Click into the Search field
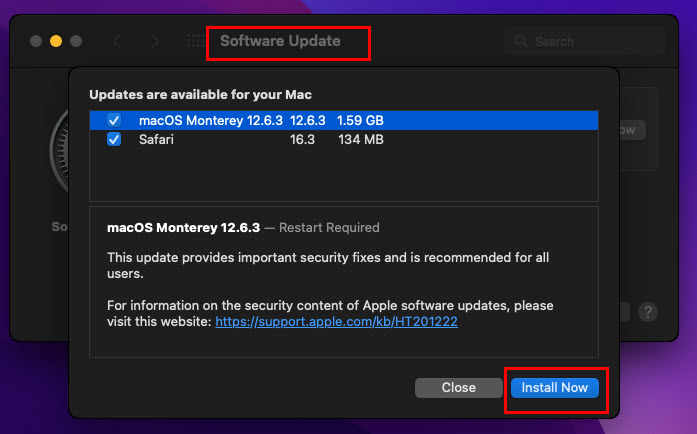 coord(584,41)
